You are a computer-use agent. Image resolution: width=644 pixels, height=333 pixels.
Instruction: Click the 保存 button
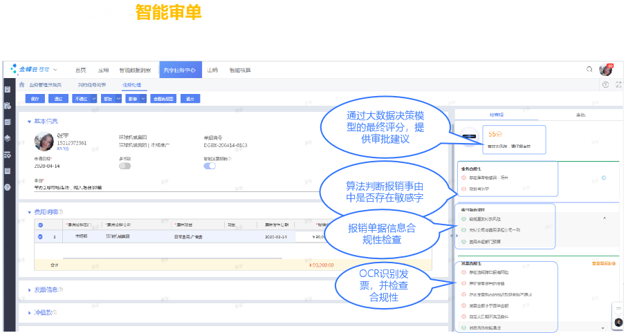pyautogui.click(x=35, y=99)
